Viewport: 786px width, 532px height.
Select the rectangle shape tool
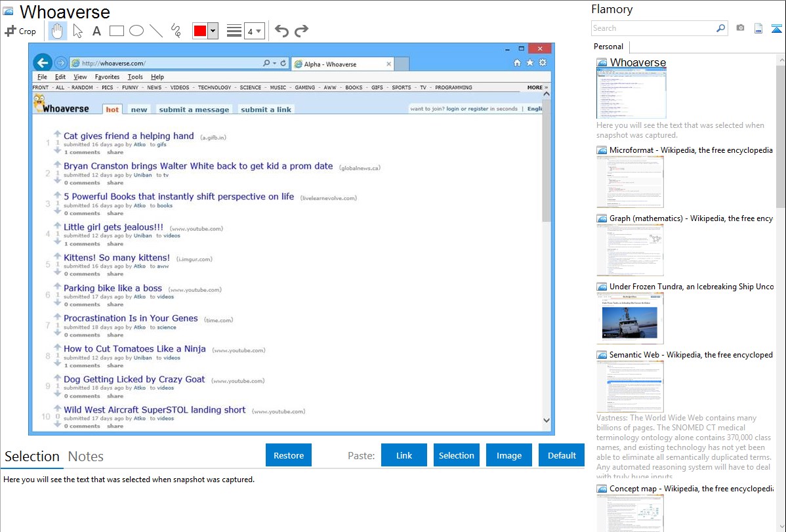117,31
